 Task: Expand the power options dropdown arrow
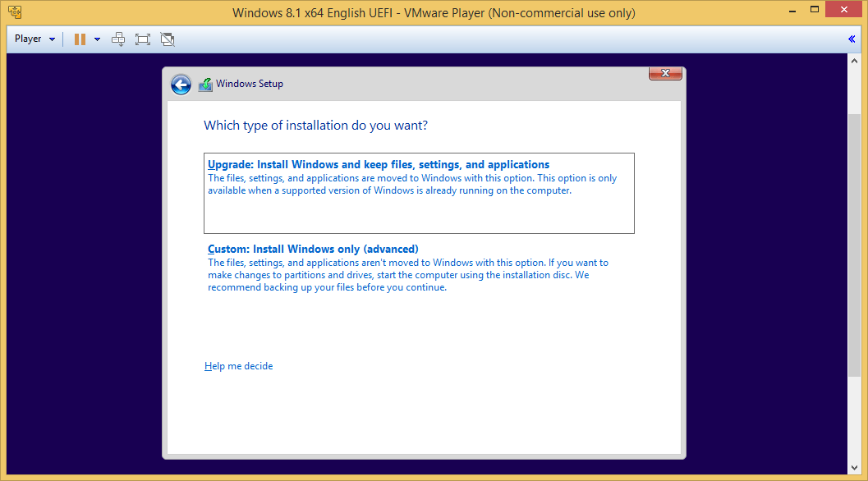tap(97, 39)
